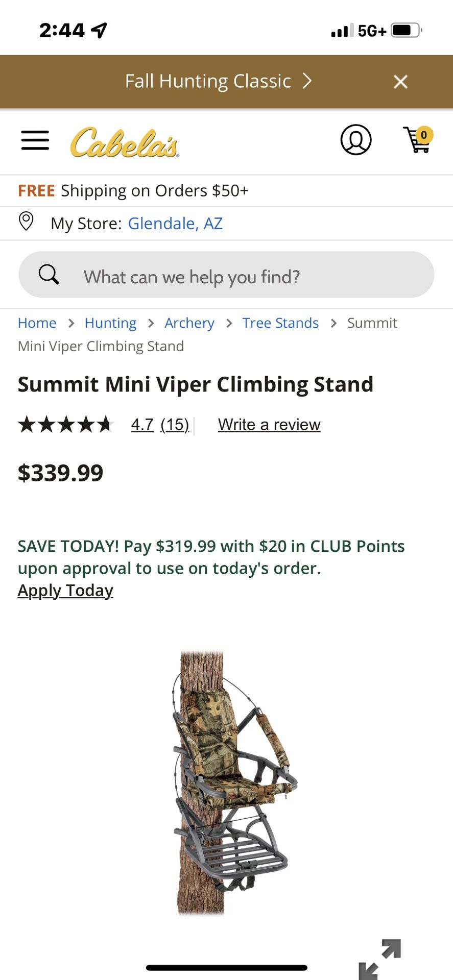Image resolution: width=453 pixels, height=980 pixels.
Task: Open the user account icon
Action: 355,140
